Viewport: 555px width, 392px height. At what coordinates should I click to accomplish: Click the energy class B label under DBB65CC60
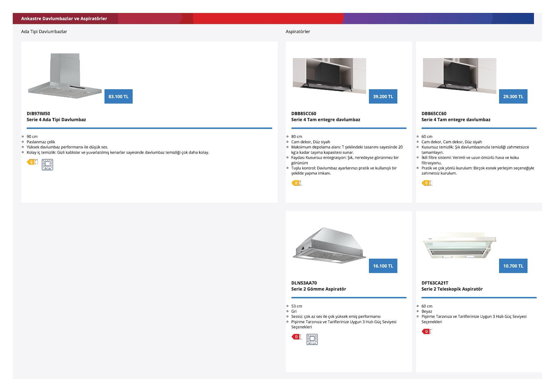427,183
